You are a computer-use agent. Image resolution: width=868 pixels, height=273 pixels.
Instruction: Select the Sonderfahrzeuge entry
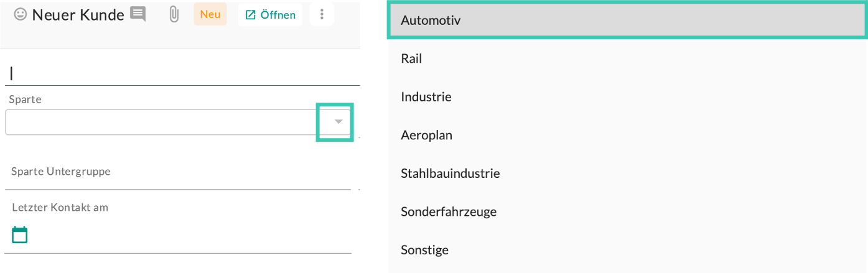point(449,212)
